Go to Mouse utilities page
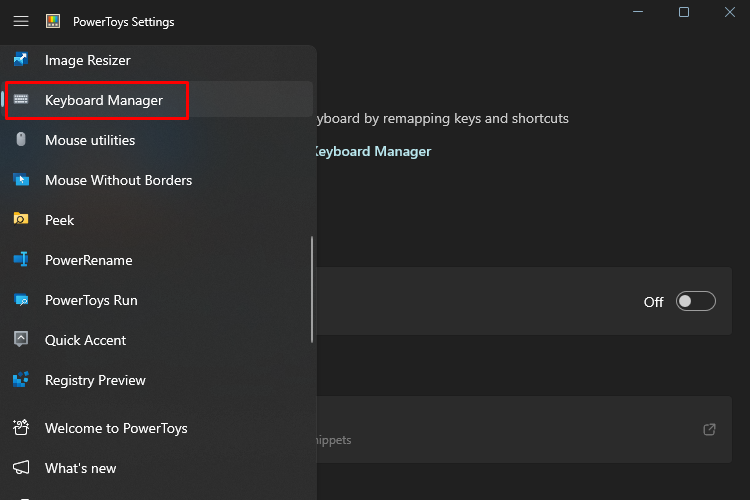This screenshot has width=750, height=500. 158,140
